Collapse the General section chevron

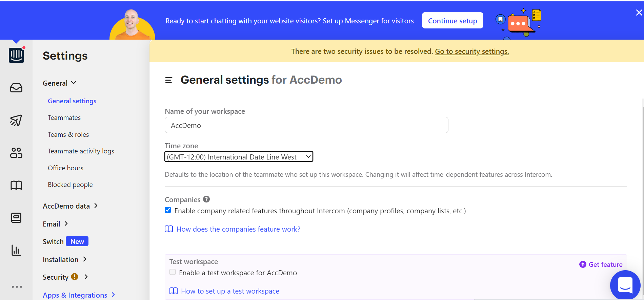click(x=74, y=83)
